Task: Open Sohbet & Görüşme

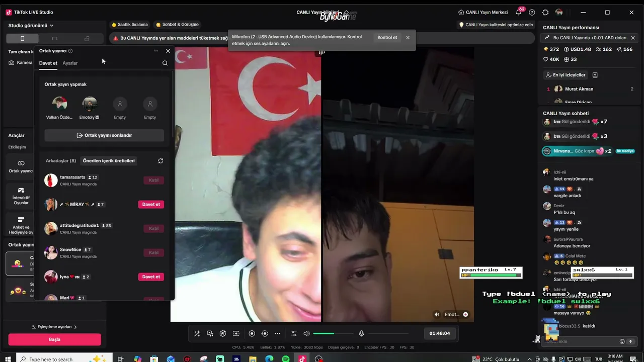Action: click(x=177, y=25)
